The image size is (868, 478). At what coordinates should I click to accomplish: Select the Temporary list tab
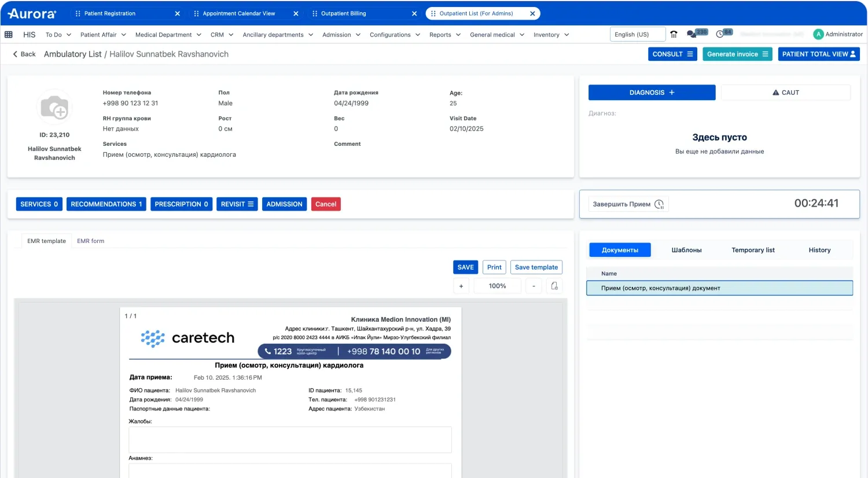[753, 250]
